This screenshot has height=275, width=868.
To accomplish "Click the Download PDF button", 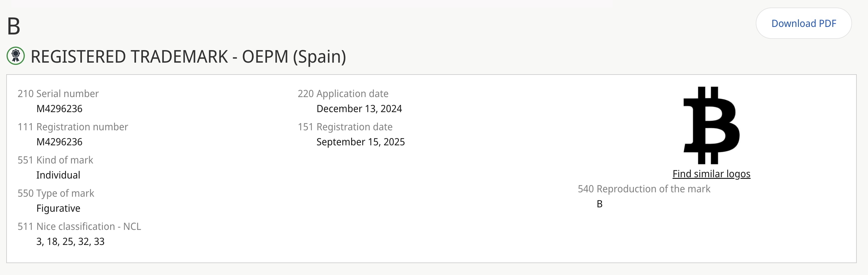I will [803, 23].
